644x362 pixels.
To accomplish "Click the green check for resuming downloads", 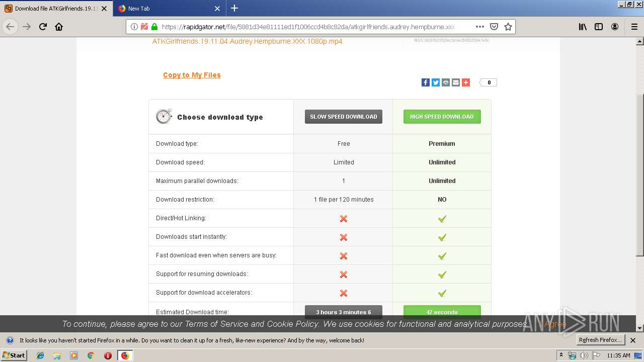I will 442,275.
